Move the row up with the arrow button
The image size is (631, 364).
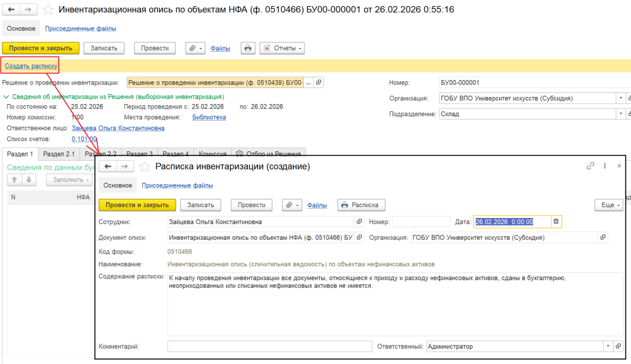[x=14, y=180]
